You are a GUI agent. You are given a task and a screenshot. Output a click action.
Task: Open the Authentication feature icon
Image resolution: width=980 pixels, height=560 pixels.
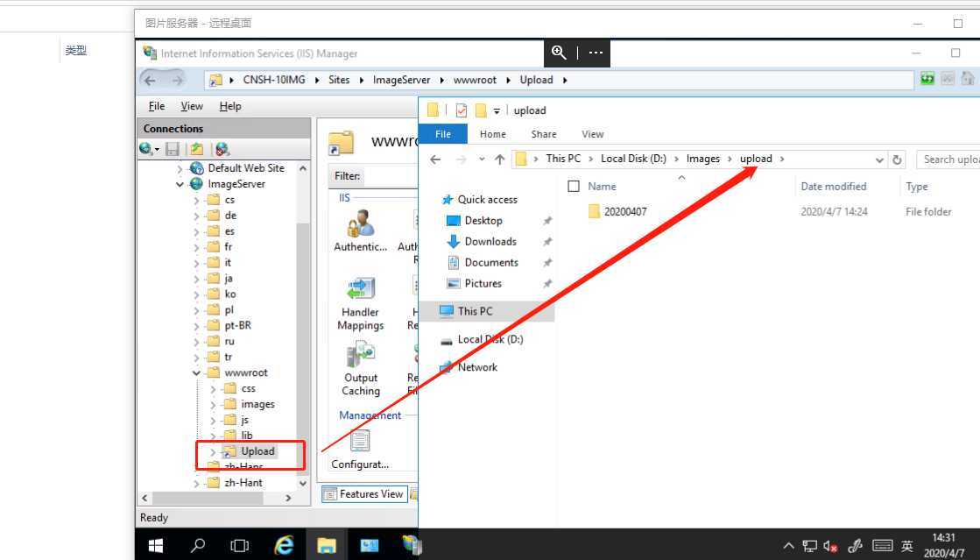(360, 230)
